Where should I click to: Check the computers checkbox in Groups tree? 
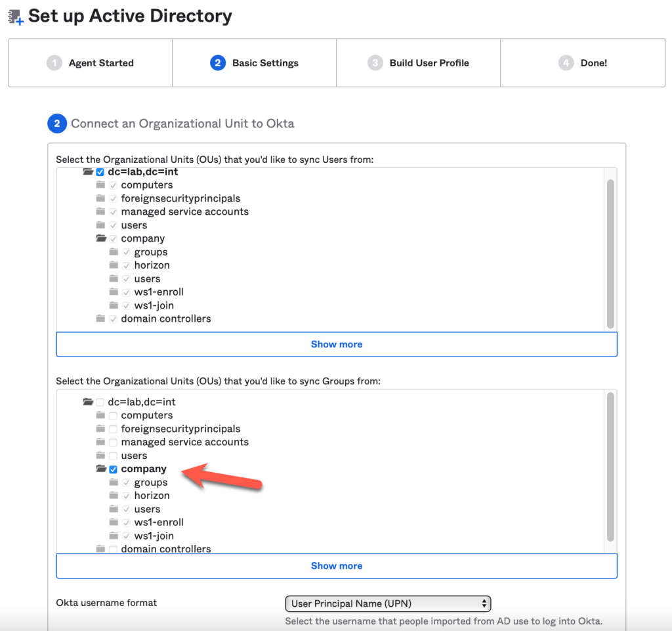coord(114,416)
